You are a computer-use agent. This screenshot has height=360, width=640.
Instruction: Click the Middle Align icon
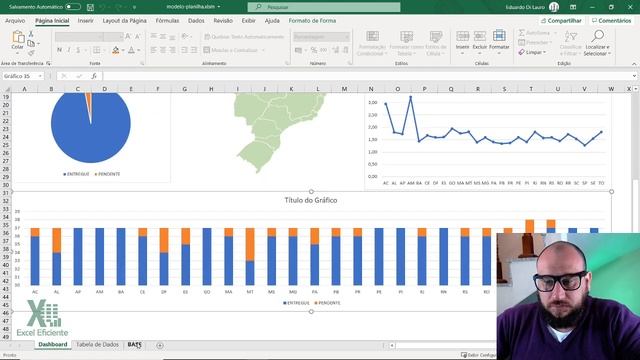coord(163,37)
